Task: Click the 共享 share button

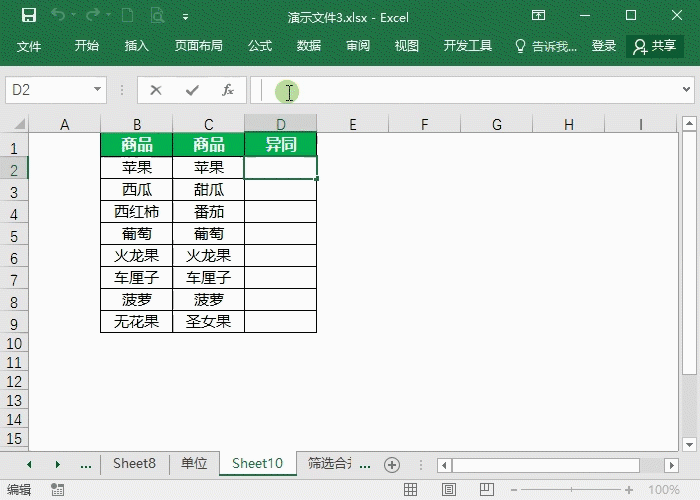Action: point(655,46)
